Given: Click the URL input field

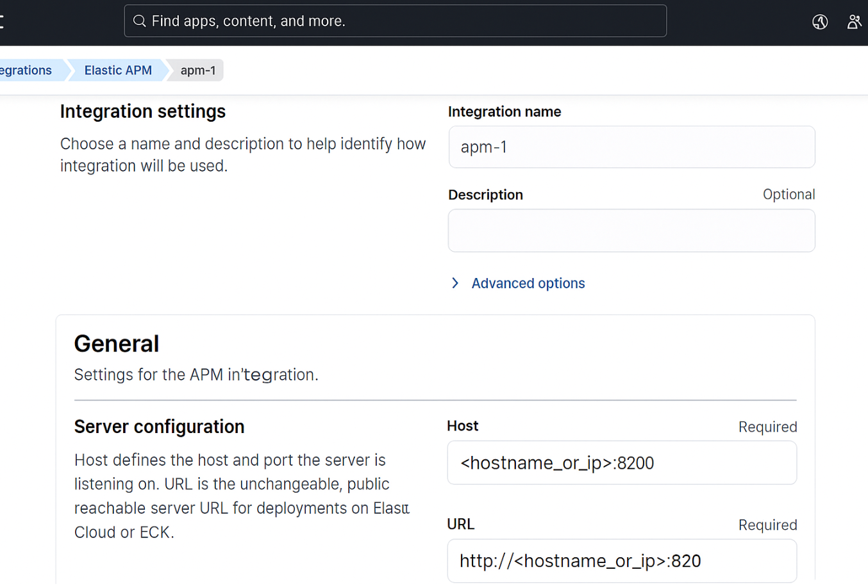Looking at the screenshot, I should coord(621,561).
